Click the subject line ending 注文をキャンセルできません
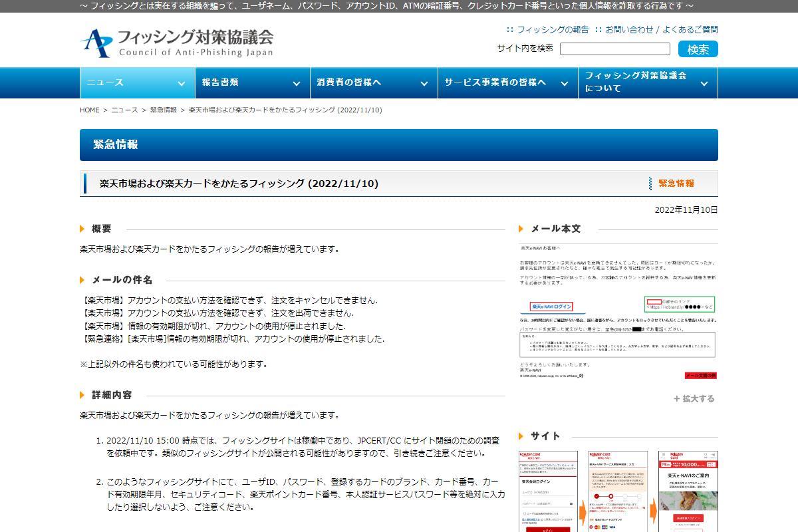The height and width of the screenshot is (532, 798). pyautogui.click(x=229, y=301)
